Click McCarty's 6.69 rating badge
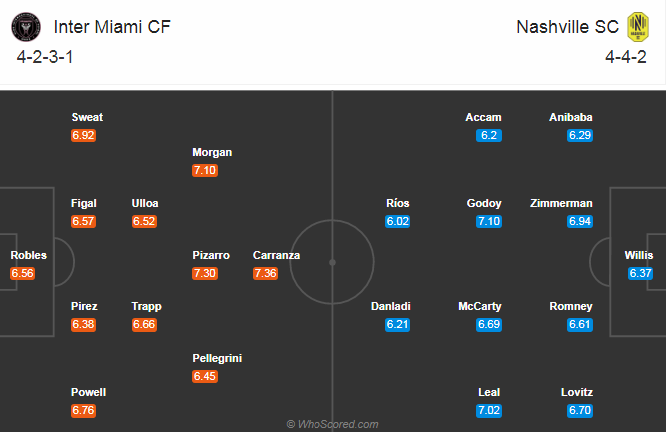Screen dimensions: 666x432 click(x=489, y=324)
